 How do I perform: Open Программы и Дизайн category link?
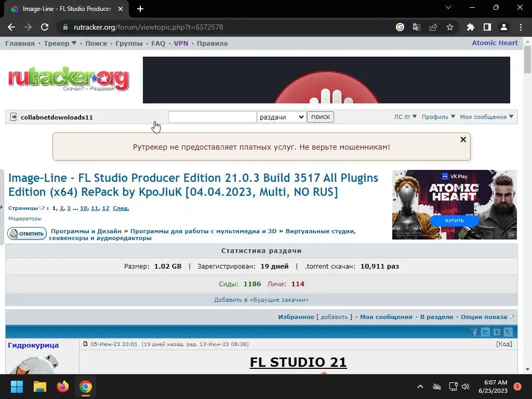(86, 231)
